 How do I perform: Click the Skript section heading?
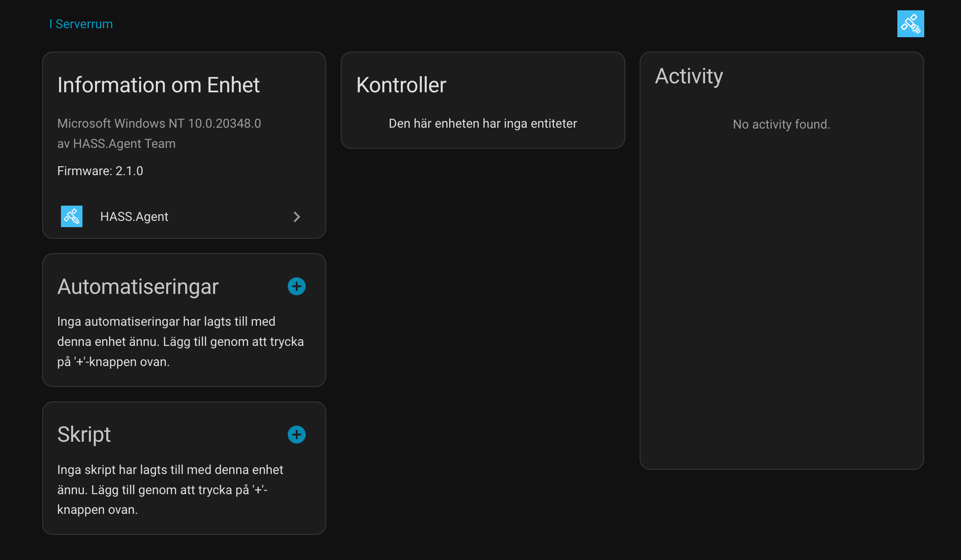coord(84,435)
